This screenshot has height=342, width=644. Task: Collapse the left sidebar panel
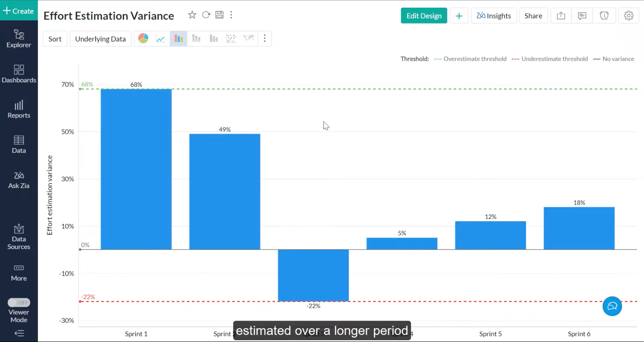(19, 333)
